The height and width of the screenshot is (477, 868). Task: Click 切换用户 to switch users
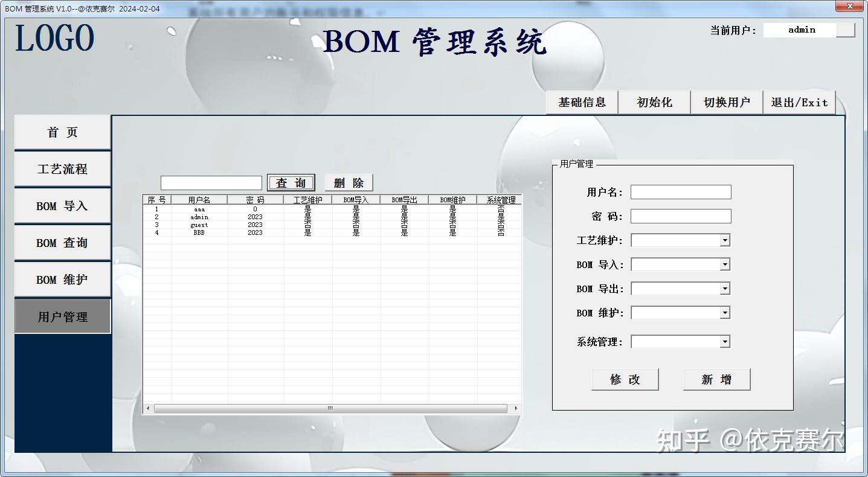click(x=727, y=102)
